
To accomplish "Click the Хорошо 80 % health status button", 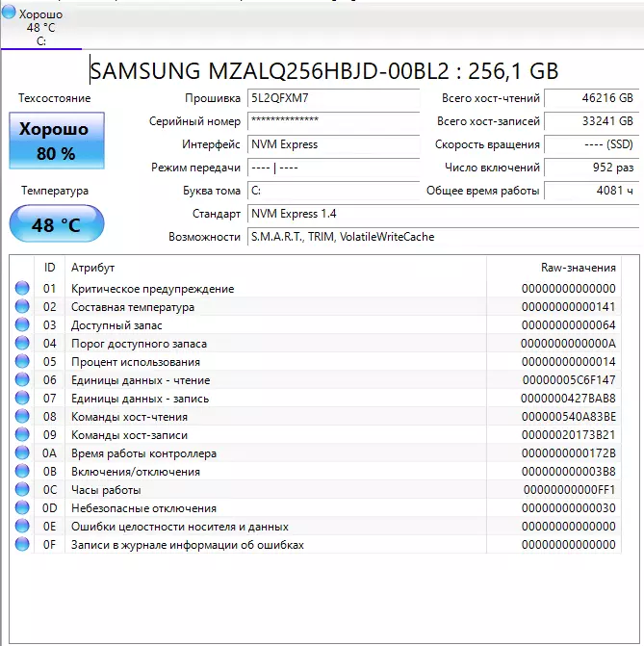I will pyautogui.click(x=56, y=141).
